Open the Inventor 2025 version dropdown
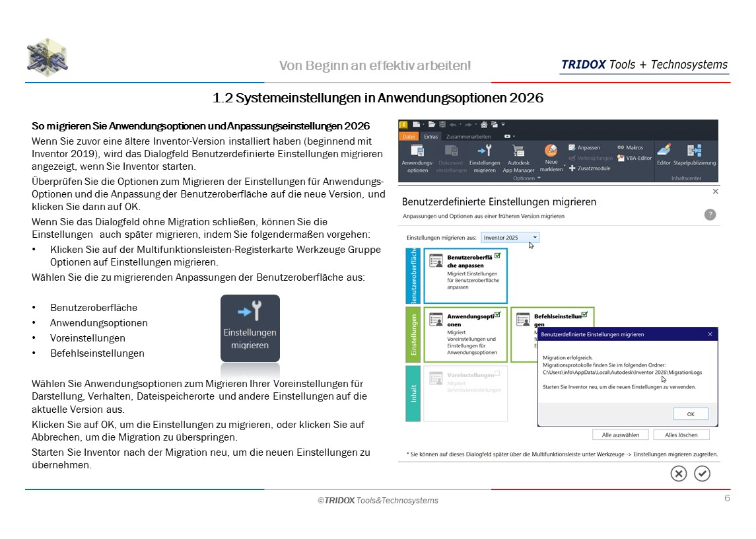Screen dimensions: 756x539 510,237
